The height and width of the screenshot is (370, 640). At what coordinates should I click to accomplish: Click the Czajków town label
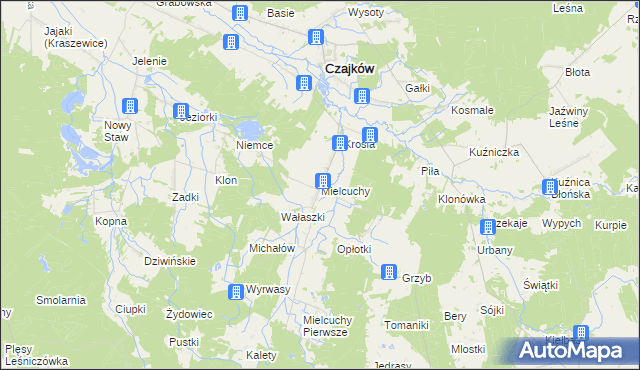pos(349,69)
